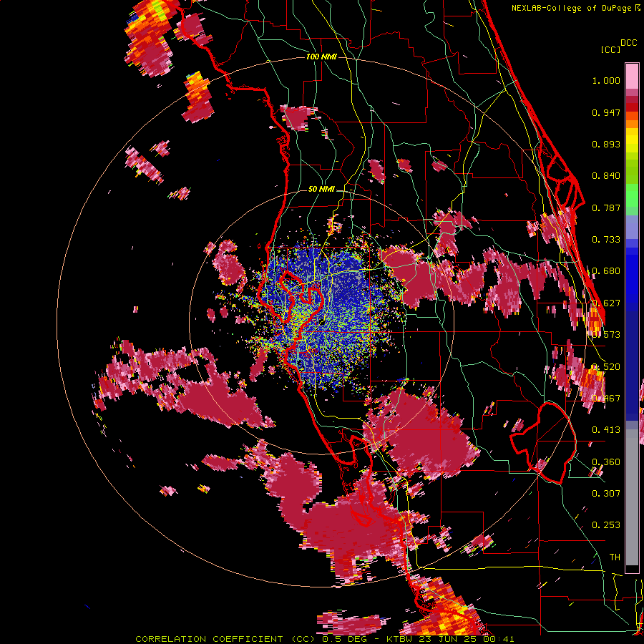Viewport: 644px width, 644px height.
Task: Click the 23 JUN 25 date in caption
Action: tap(448, 639)
